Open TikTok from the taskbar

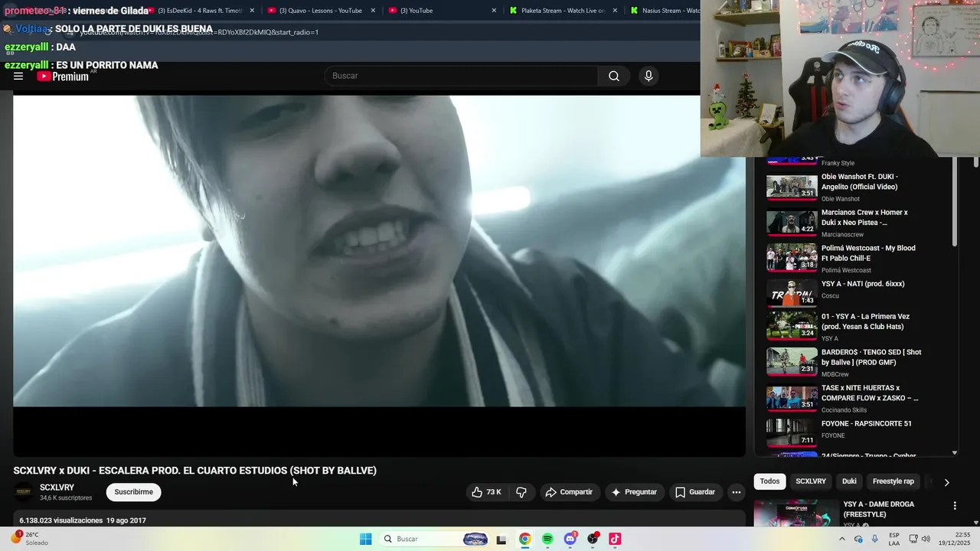[x=615, y=539]
